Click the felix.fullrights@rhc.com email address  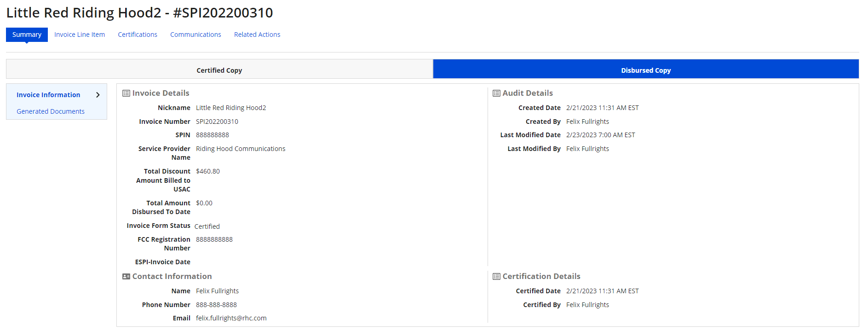[231, 318]
